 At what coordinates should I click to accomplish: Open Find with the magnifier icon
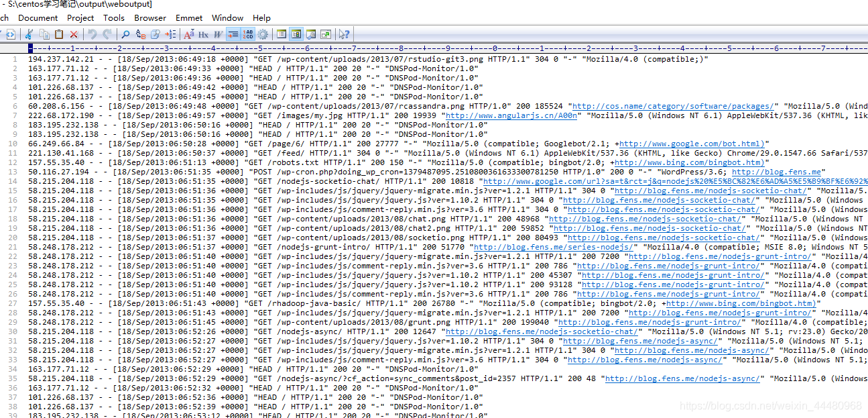tap(125, 34)
